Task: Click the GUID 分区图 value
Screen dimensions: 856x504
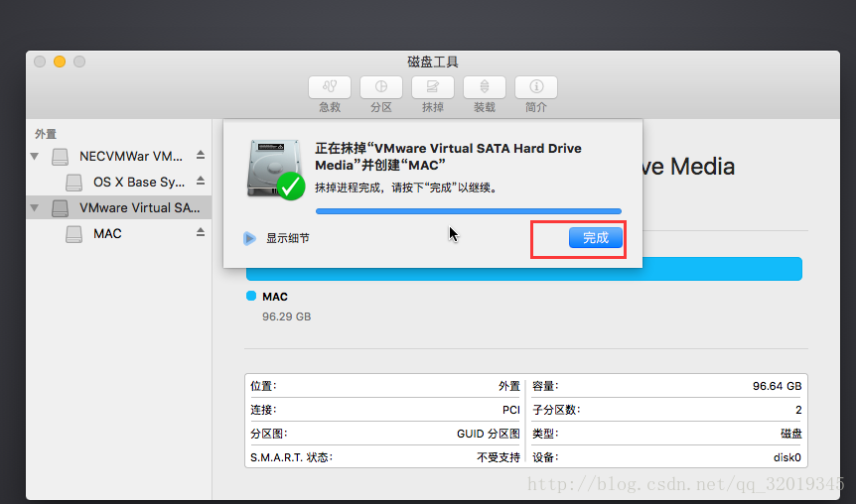Action: (x=489, y=434)
